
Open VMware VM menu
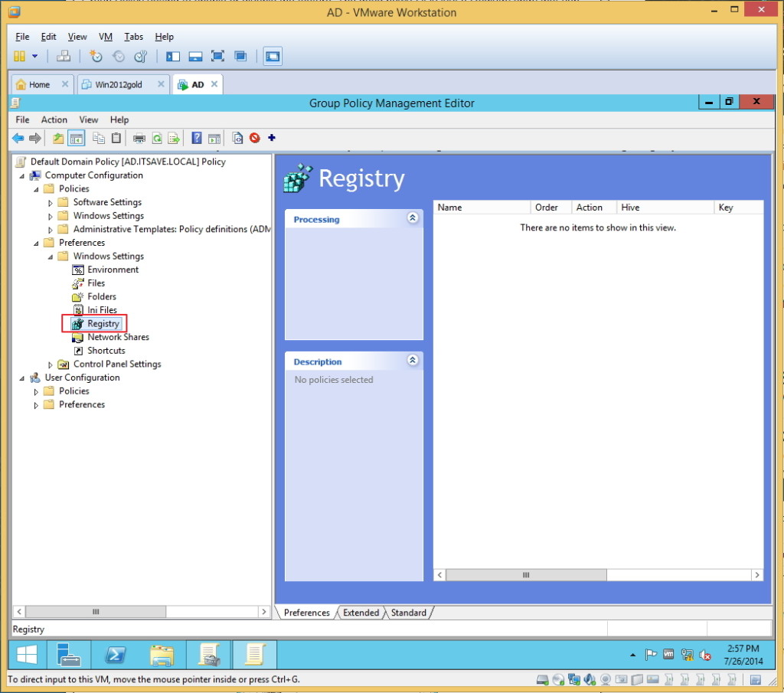point(106,37)
